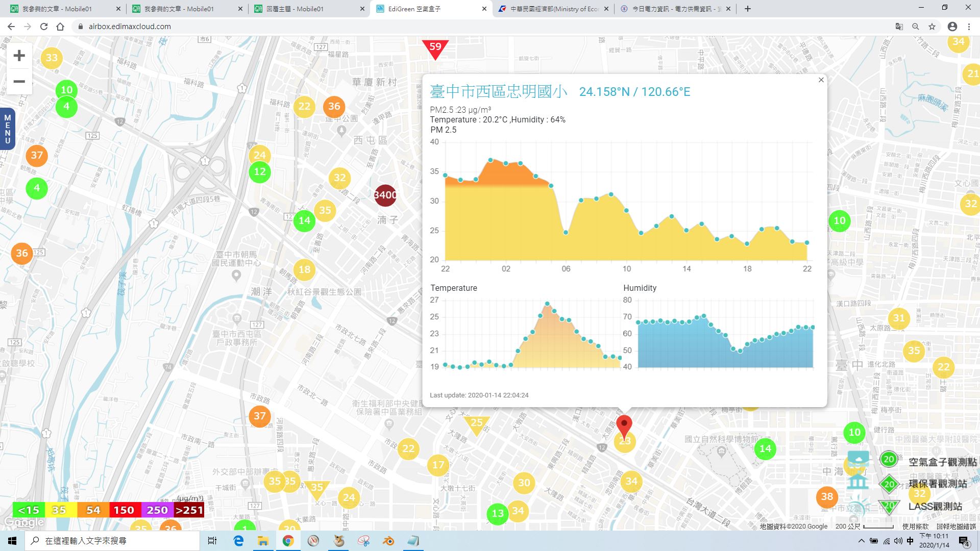Open Task View on taskbar
The height and width of the screenshot is (551, 980).
tap(212, 541)
